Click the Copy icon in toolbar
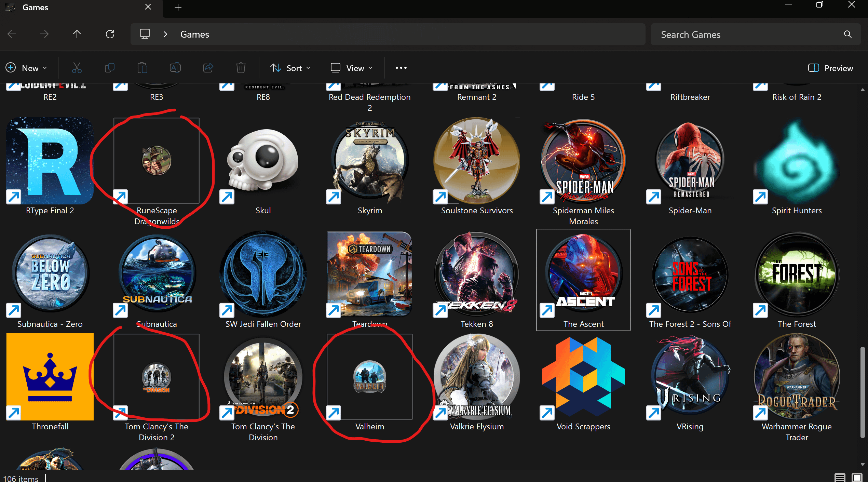 pyautogui.click(x=109, y=68)
